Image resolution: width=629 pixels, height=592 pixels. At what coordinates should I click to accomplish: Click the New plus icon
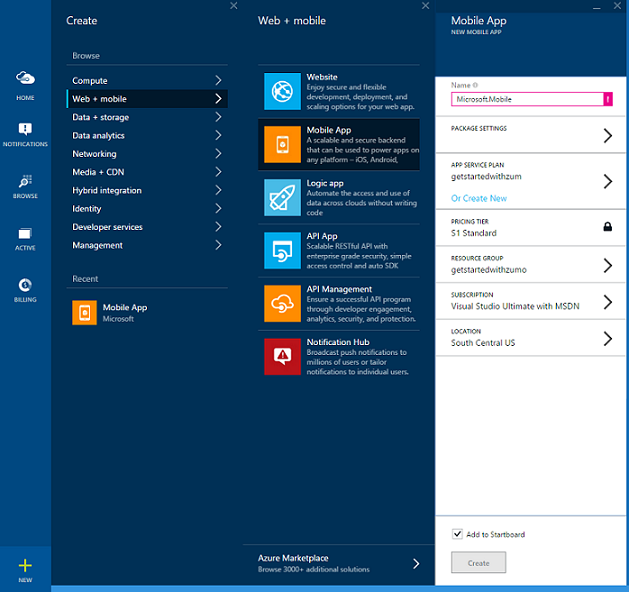pos(25,566)
